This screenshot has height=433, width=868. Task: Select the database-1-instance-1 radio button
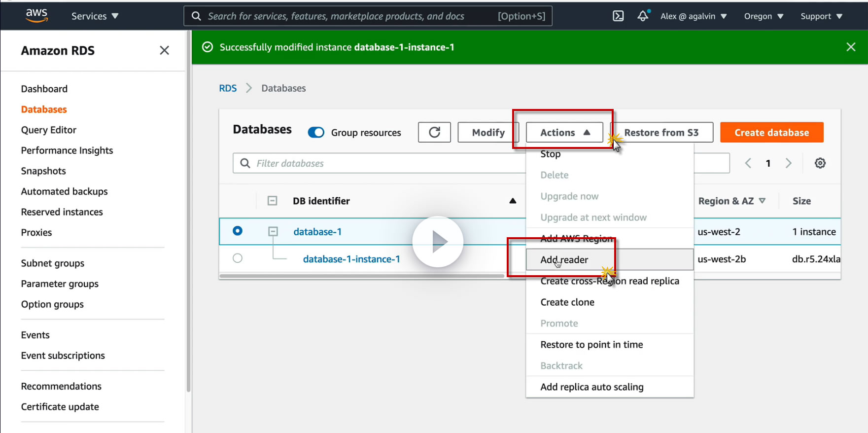(238, 258)
